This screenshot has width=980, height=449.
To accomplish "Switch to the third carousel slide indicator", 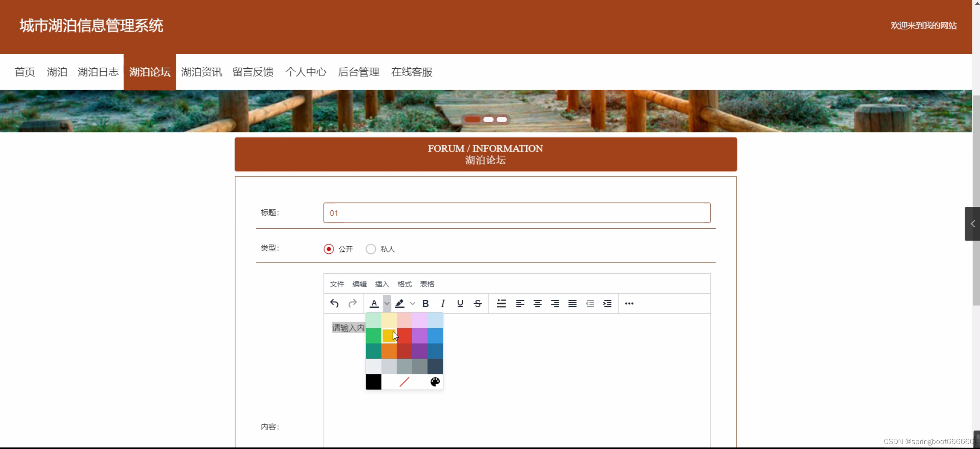I will pos(502,120).
